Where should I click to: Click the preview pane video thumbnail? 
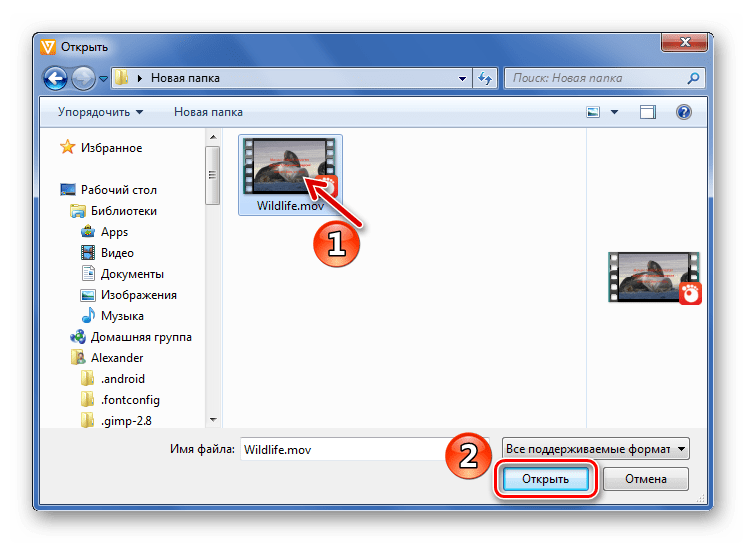[654, 278]
